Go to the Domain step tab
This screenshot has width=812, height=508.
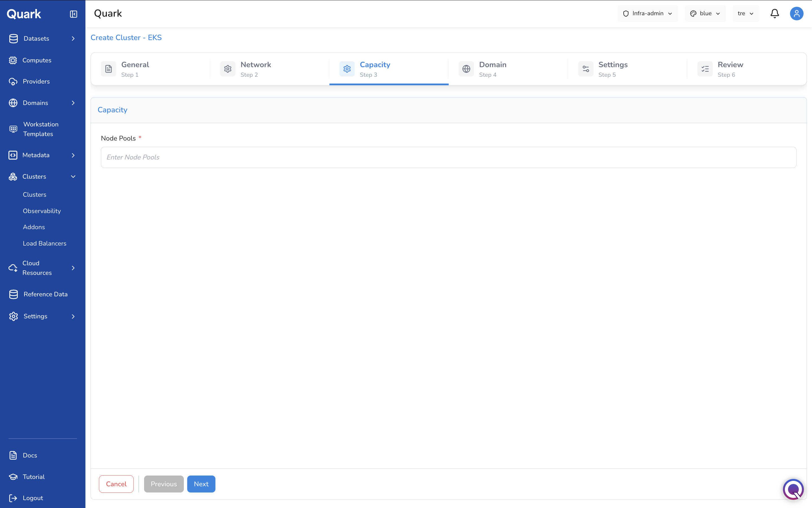508,69
